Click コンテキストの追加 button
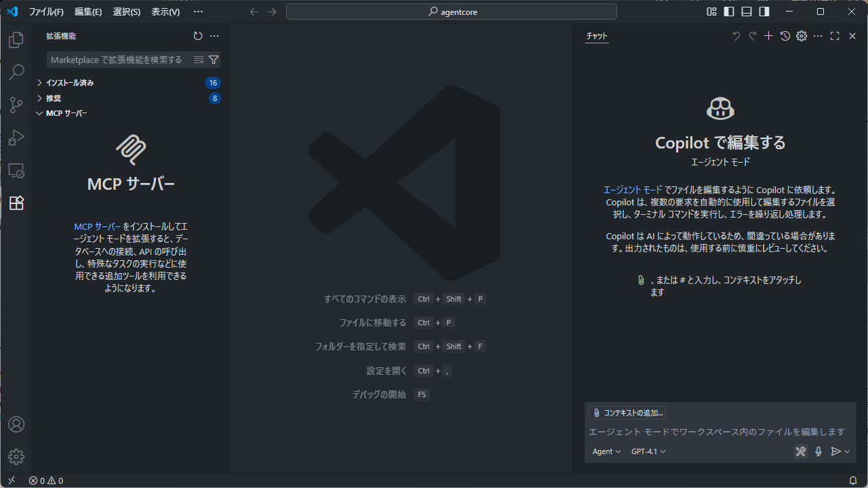The height and width of the screenshot is (488, 868). (x=627, y=413)
